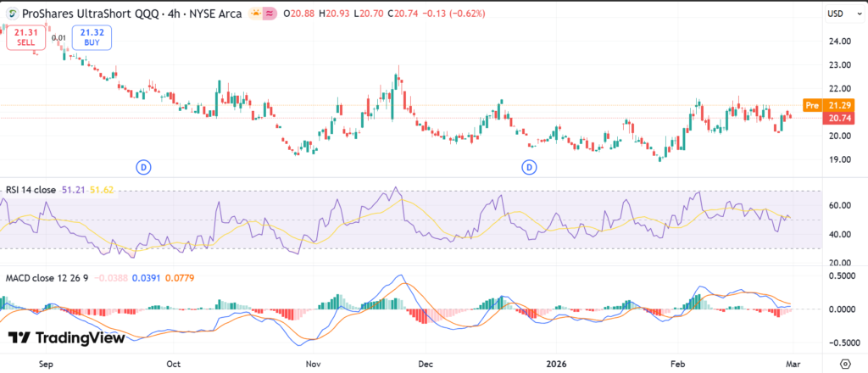Click the TradingView logo
The width and height of the screenshot is (868, 373).
point(67,337)
